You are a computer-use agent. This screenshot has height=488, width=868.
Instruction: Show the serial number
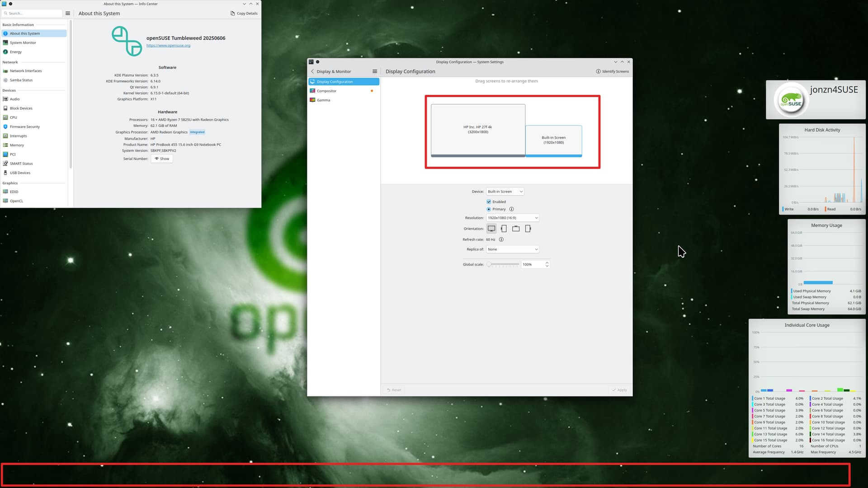click(162, 159)
